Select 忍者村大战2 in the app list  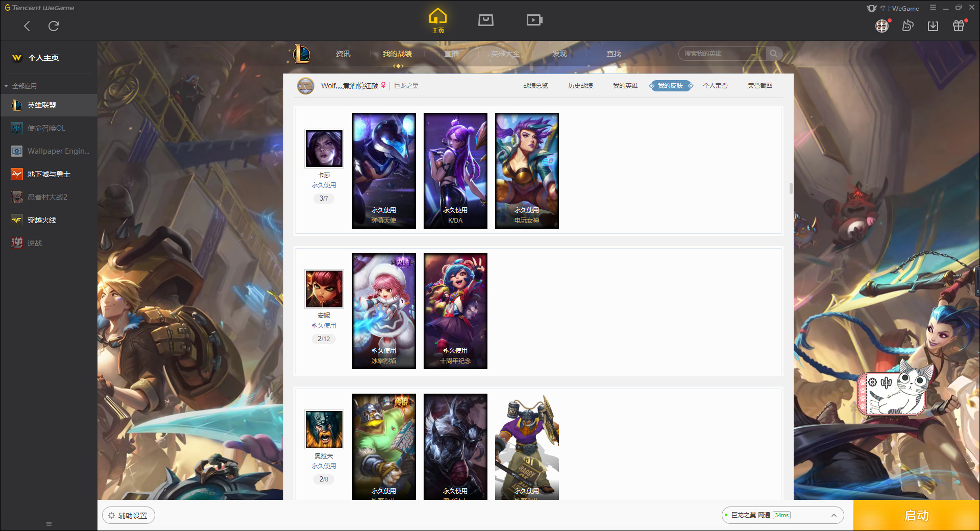[x=48, y=197]
